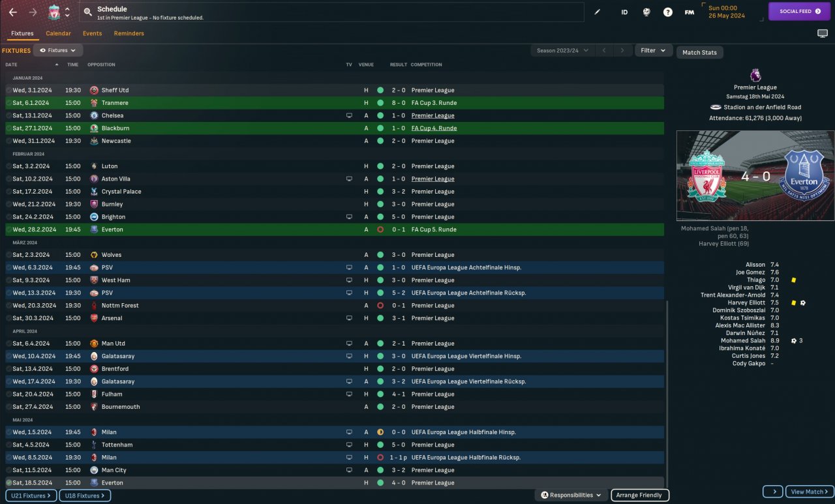
Task: Click the red loss indicator for Nottm Forest
Action: (380, 305)
